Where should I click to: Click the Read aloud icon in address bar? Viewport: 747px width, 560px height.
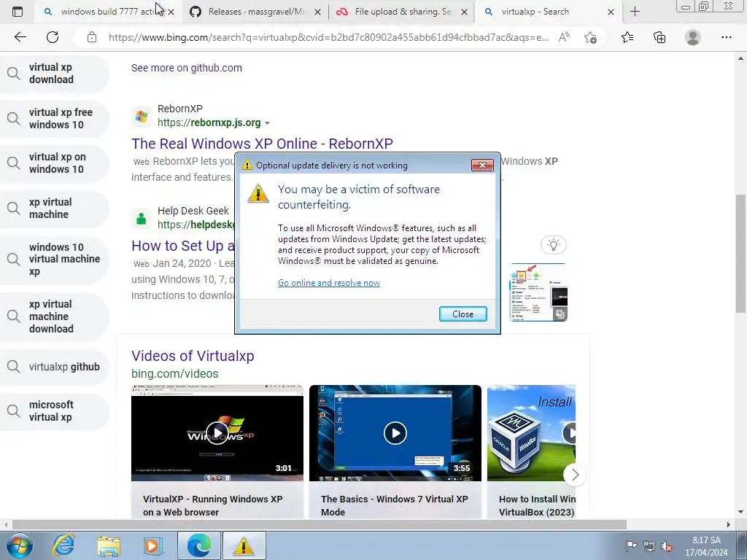[x=564, y=37]
